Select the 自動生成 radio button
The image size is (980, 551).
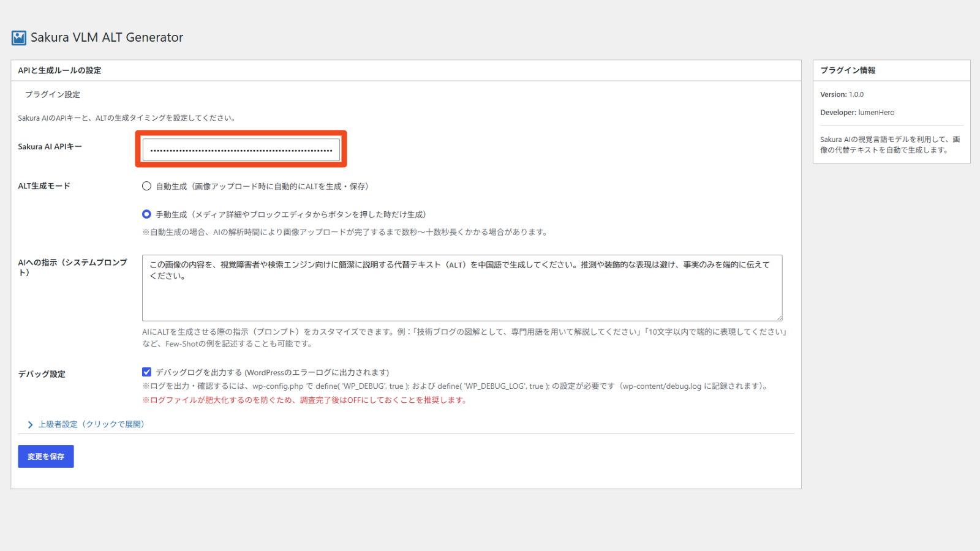coord(146,186)
